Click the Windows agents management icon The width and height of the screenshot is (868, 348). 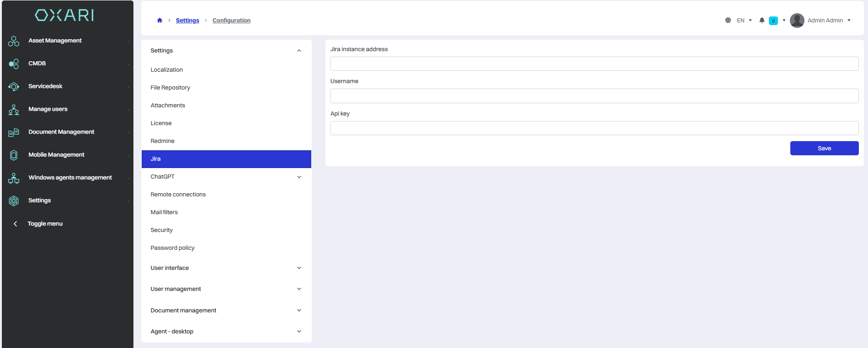[14, 178]
